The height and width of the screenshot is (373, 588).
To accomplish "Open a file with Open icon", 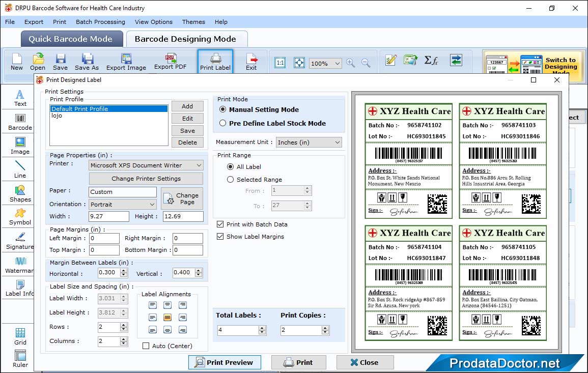I will pos(38,62).
